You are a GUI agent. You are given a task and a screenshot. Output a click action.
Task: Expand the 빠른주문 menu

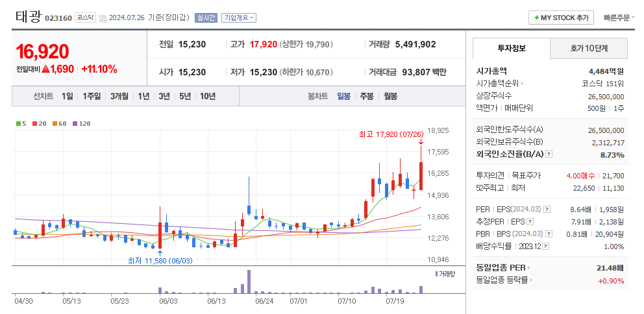click(x=619, y=18)
